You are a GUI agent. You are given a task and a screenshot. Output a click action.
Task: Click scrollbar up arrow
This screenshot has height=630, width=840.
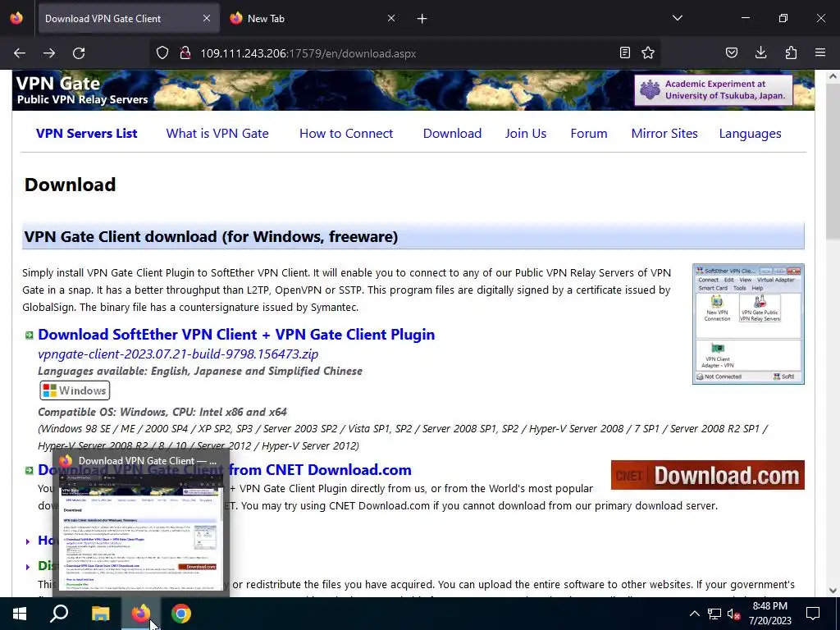[x=833, y=76]
